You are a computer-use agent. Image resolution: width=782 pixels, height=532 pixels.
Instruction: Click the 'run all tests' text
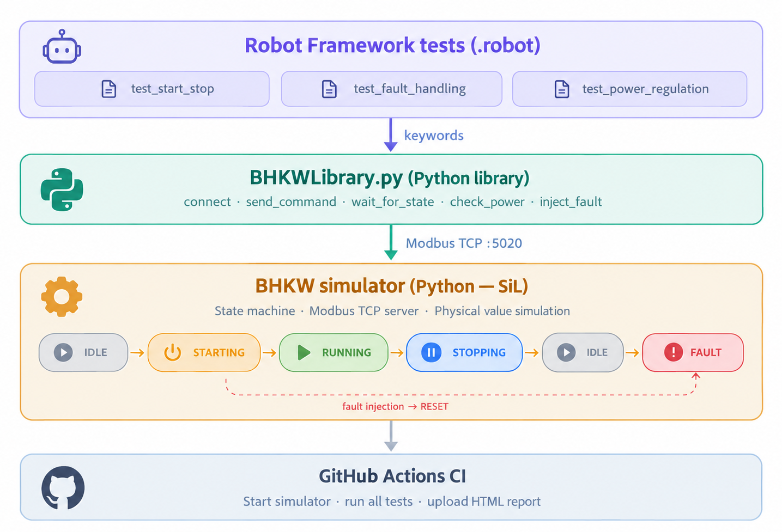point(379,502)
